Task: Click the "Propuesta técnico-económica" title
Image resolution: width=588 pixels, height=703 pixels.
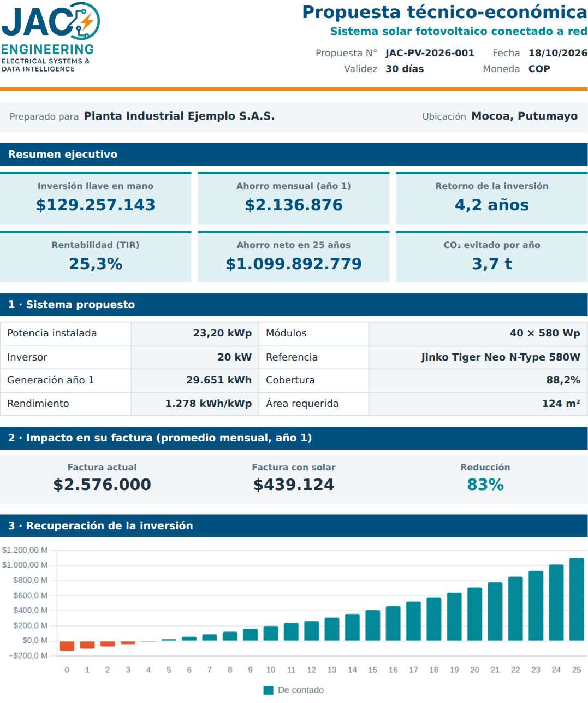Action: coord(444,12)
